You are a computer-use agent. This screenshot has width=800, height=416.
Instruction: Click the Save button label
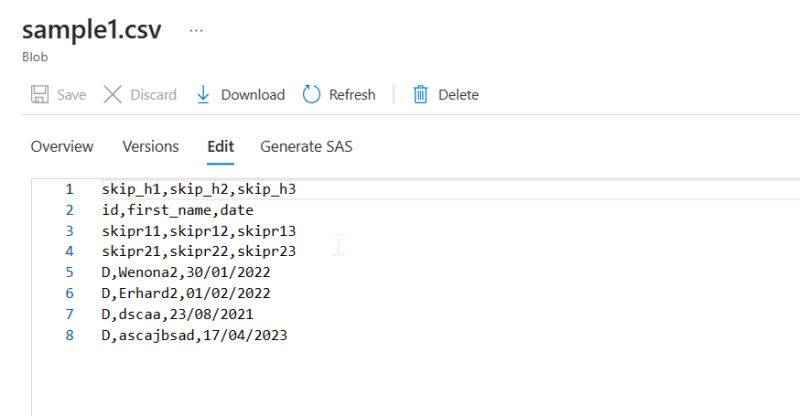coord(71,95)
